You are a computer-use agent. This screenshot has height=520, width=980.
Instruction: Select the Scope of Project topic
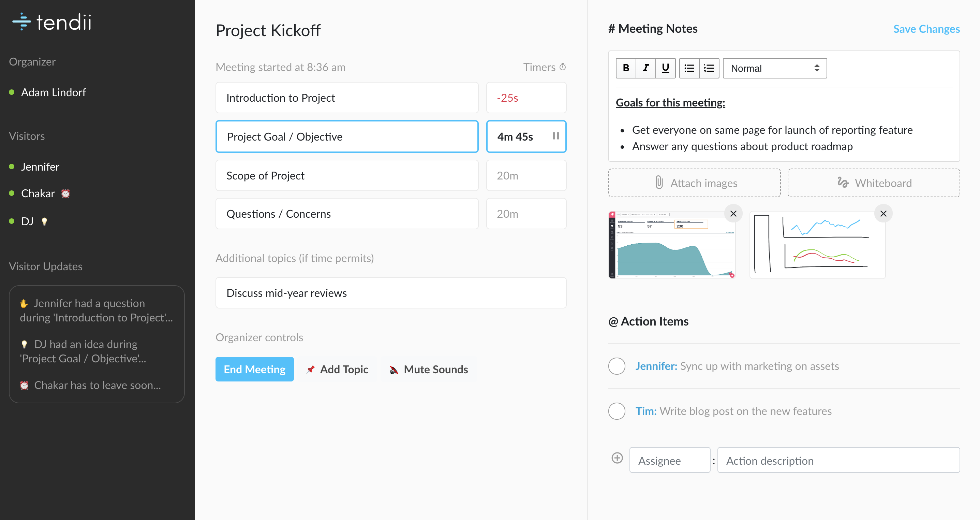coord(346,175)
